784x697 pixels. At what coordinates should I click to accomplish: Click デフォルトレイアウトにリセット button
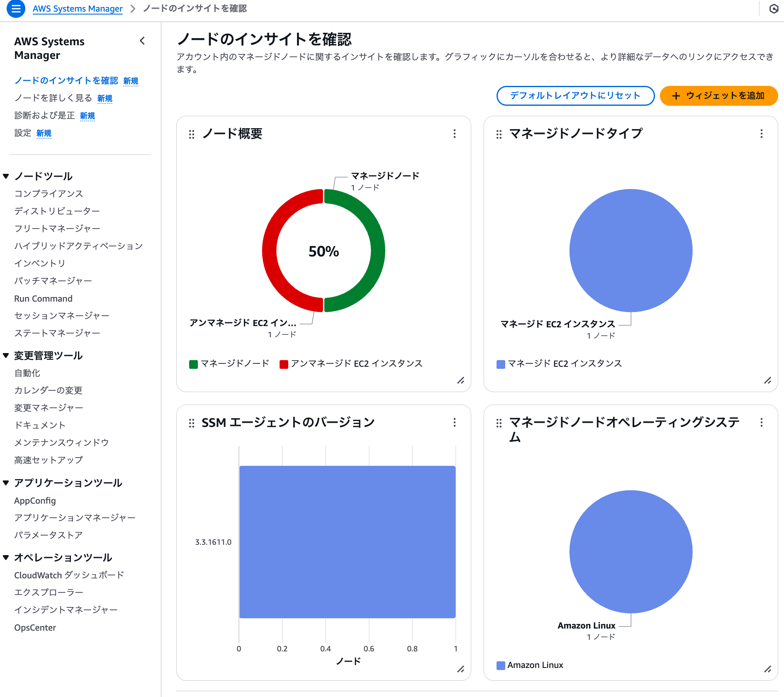(575, 96)
